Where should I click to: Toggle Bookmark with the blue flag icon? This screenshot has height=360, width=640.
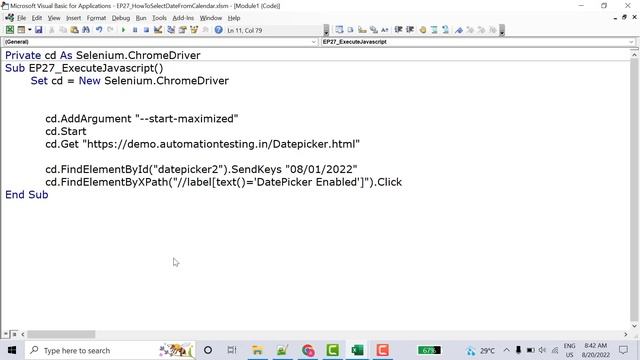[x=459, y=30]
